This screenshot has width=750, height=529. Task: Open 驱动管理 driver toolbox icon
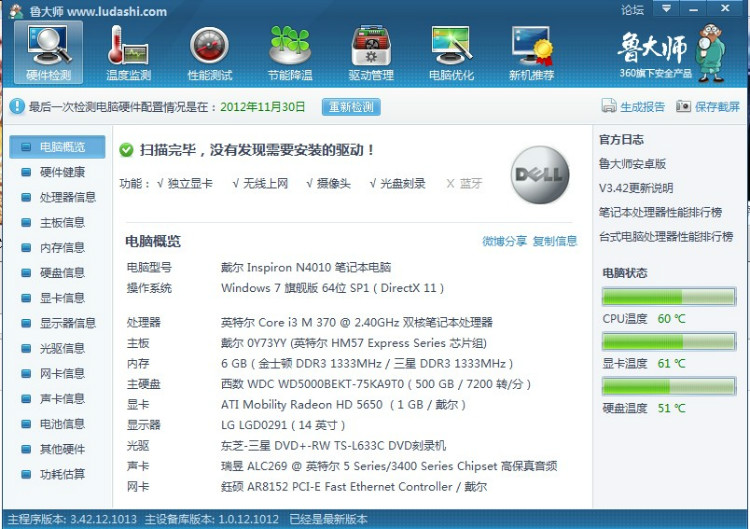click(x=371, y=46)
